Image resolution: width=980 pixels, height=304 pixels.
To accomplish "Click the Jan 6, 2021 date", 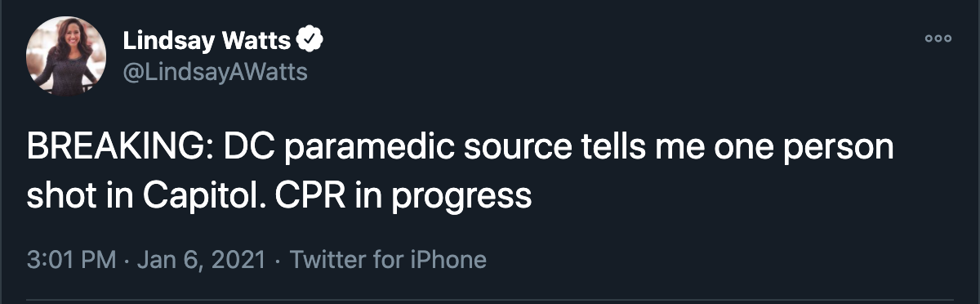I will 201,261.
